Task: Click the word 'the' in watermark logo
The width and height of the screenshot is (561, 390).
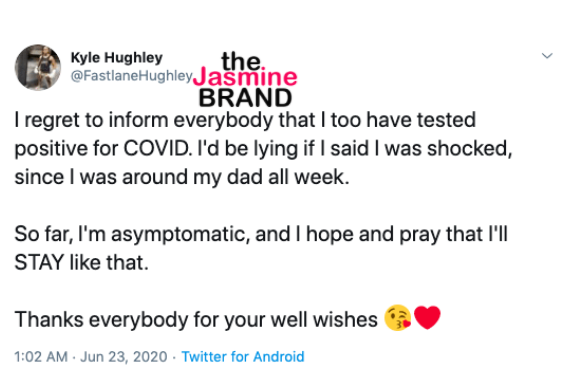Action: 242,61
